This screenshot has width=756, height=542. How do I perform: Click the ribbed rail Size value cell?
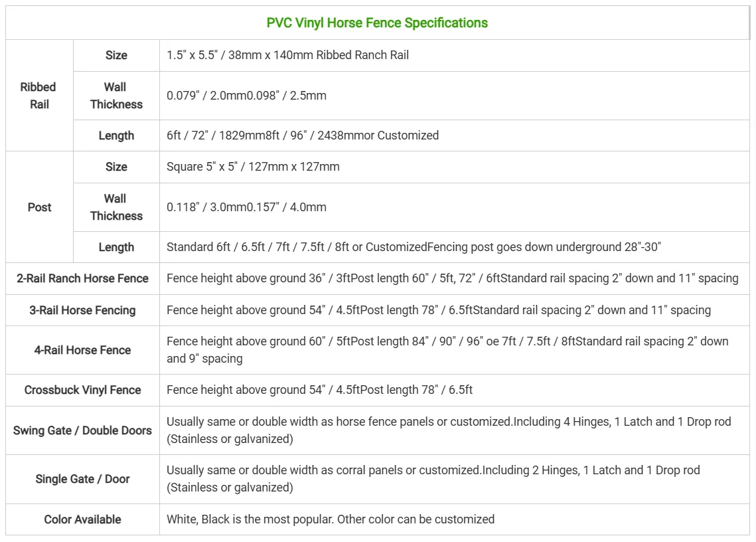tap(287, 56)
